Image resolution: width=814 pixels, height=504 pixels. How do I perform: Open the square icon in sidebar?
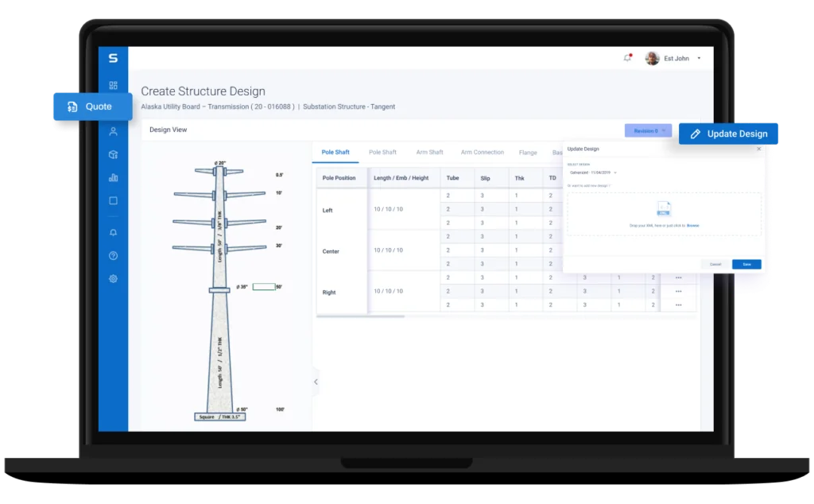pyautogui.click(x=113, y=201)
